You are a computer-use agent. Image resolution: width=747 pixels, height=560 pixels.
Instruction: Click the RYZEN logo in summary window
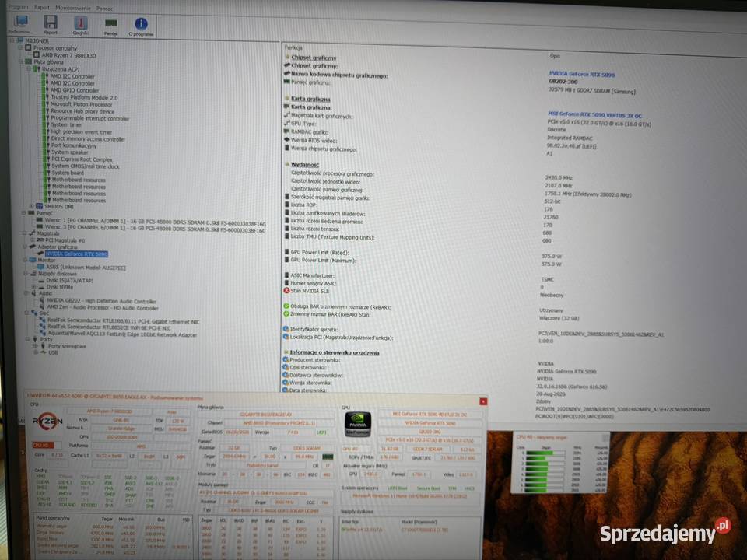tap(47, 421)
